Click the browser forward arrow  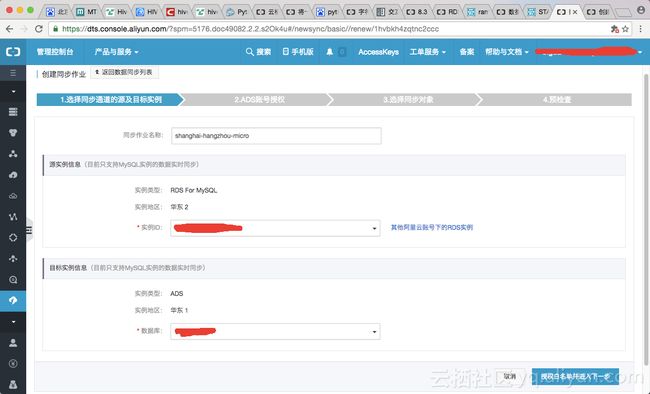point(24,29)
